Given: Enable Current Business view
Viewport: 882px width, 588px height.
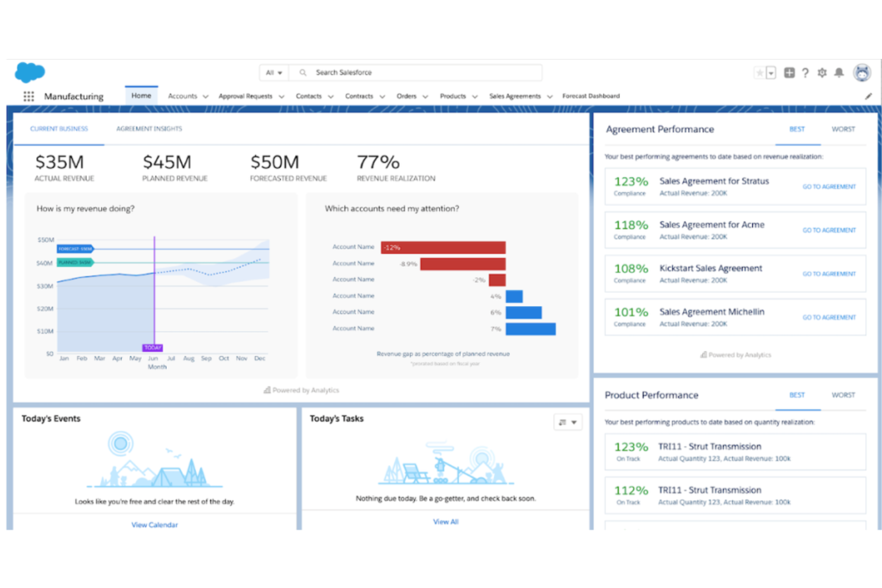Looking at the screenshot, I should (x=59, y=129).
